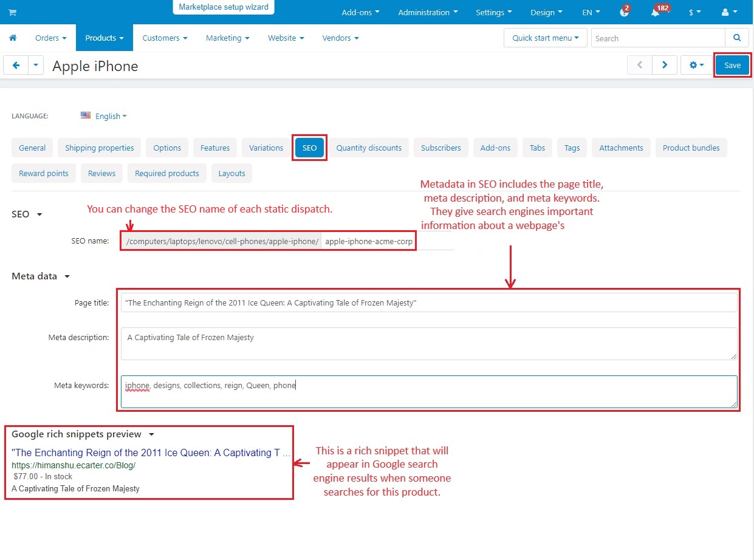Open the EN language menu
The image size is (754, 560).
pos(591,12)
